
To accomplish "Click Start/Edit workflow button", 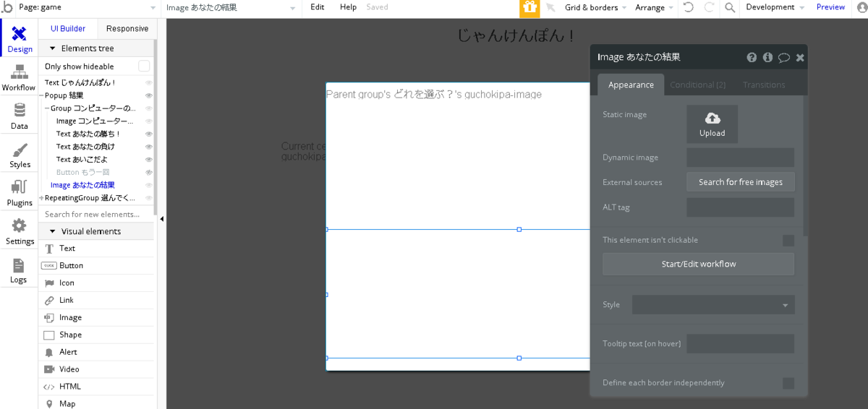I will (699, 264).
